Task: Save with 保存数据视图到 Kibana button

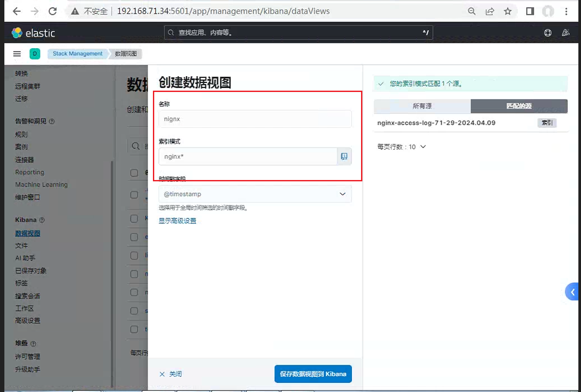Action: [x=313, y=374]
